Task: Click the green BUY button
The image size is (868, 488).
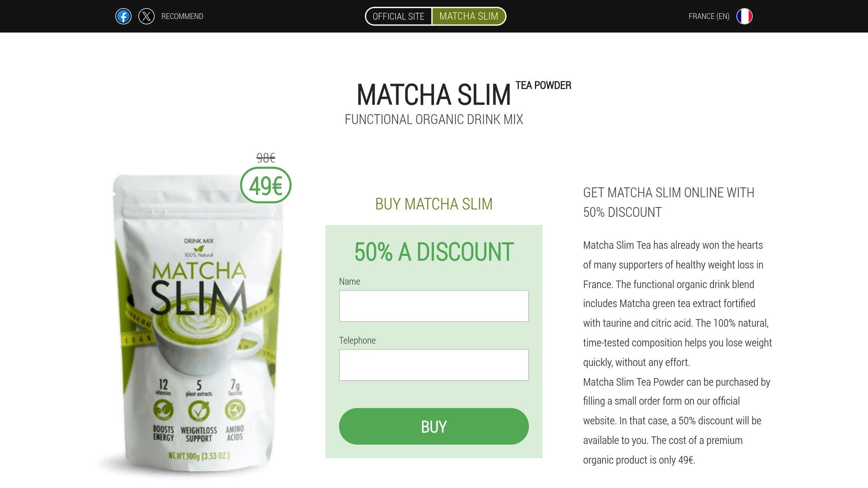Action: pyautogui.click(x=434, y=426)
